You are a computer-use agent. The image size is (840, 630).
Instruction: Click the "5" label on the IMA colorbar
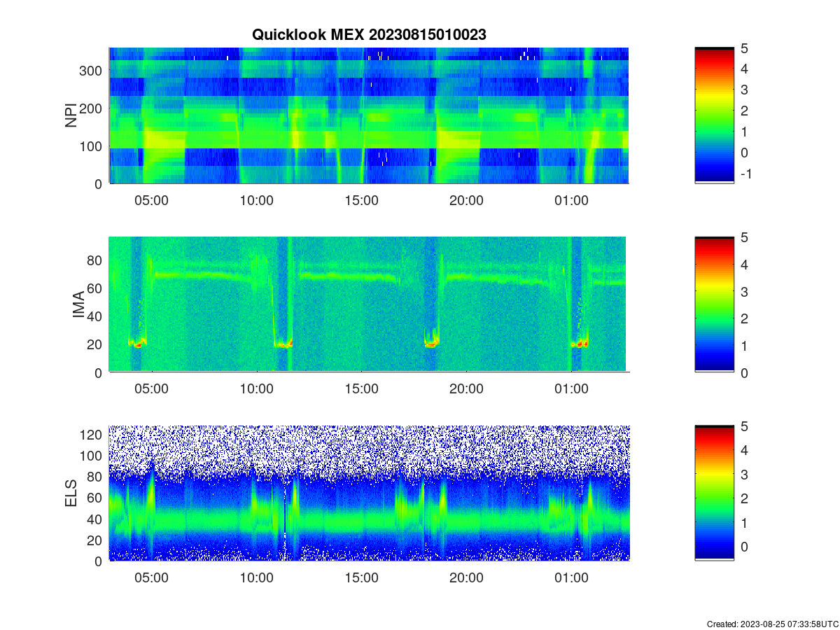tap(743, 238)
